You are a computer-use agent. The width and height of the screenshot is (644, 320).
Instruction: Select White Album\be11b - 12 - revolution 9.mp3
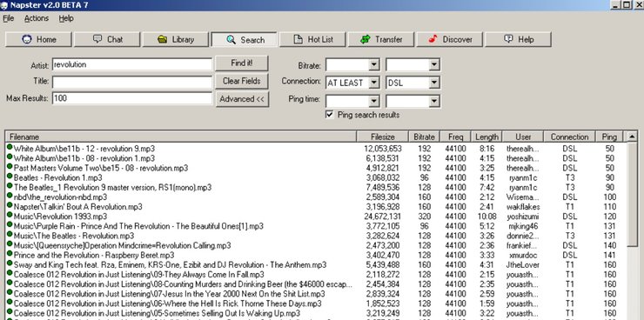coord(84,149)
